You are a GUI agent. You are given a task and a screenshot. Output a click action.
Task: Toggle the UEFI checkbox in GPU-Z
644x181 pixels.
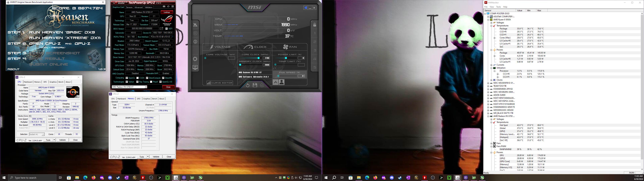tap(167, 29)
